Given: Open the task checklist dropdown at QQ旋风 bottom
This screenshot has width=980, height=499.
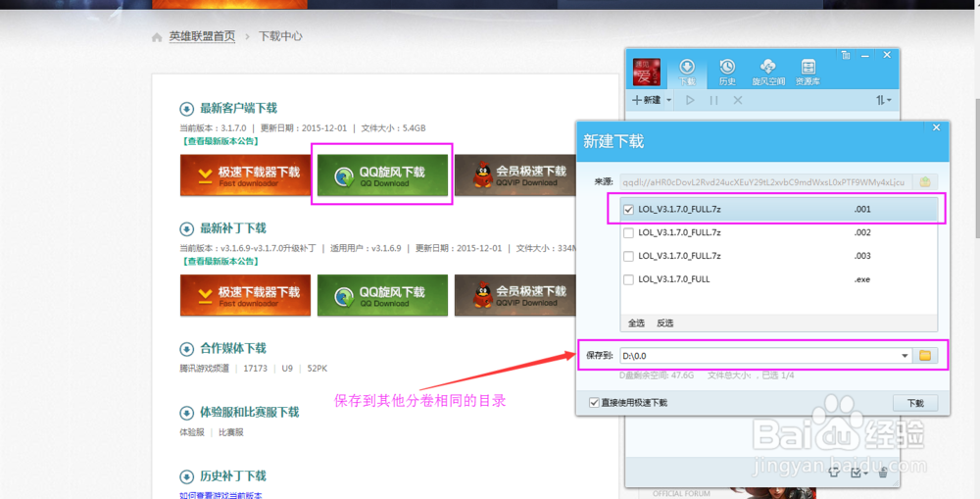Looking at the screenshot, I should point(858,473).
